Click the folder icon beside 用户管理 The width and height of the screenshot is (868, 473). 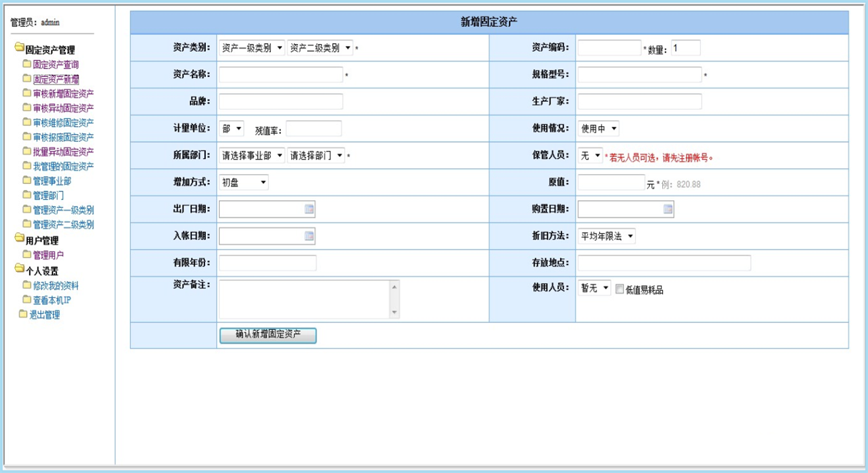click(19, 240)
